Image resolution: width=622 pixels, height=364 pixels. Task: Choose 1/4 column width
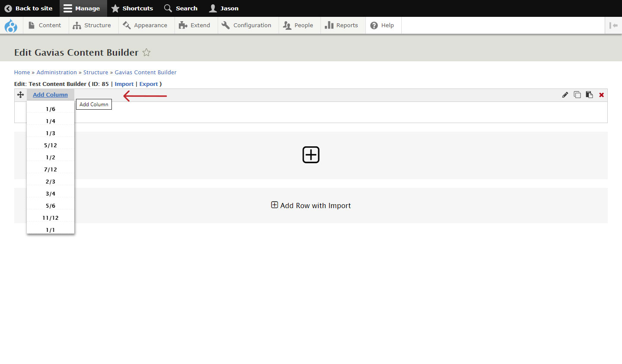(x=51, y=121)
